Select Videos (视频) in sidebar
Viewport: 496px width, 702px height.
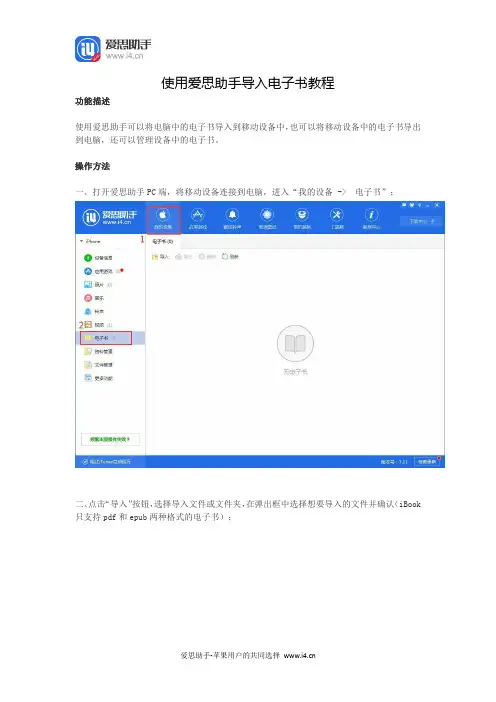point(98,325)
